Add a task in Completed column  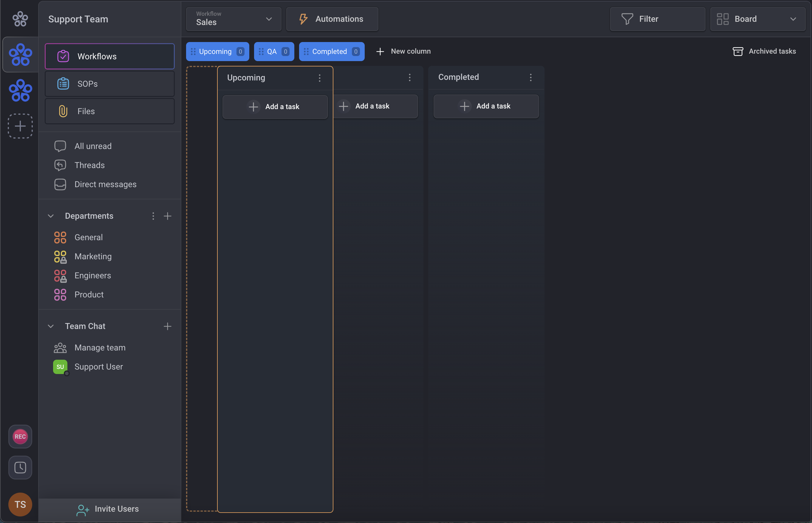point(486,106)
